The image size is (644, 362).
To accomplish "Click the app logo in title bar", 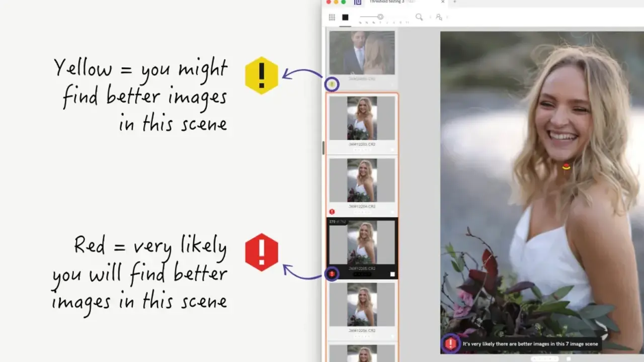I will pos(358,2).
